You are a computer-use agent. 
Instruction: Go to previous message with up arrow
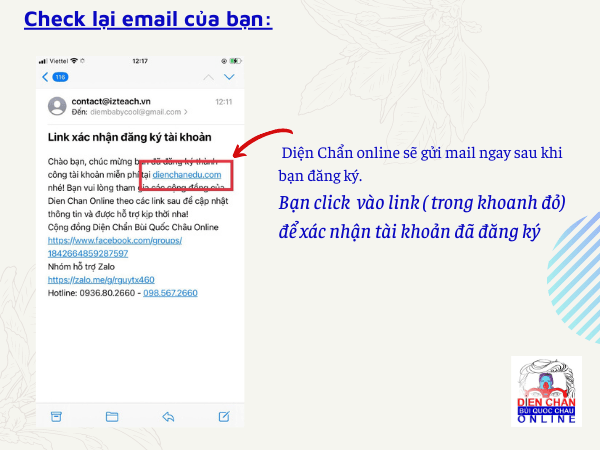pos(209,77)
